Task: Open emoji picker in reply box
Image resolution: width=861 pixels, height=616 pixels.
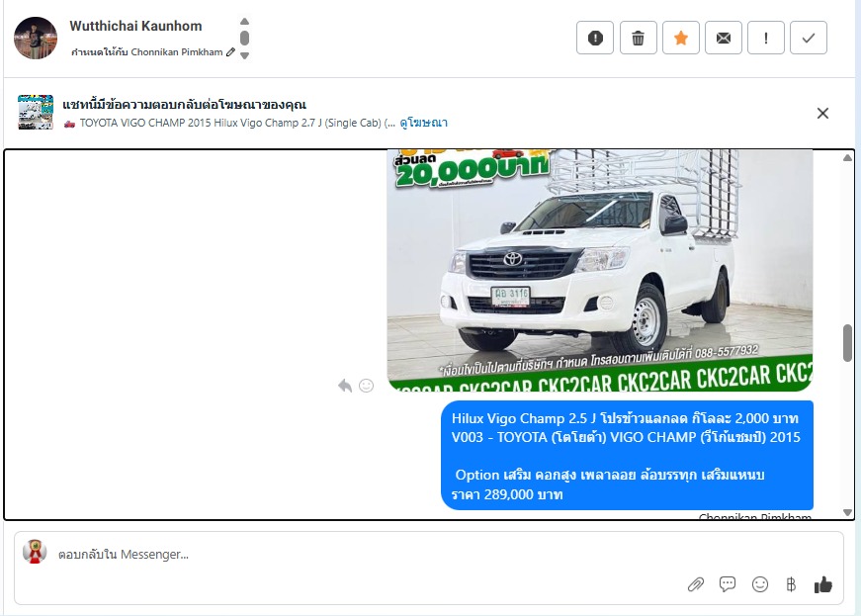Action: pos(760,584)
